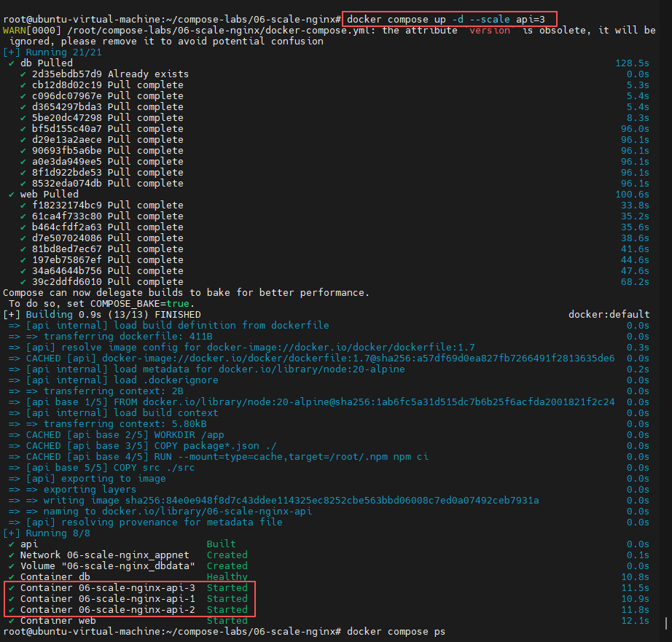The height and width of the screenshot is (642, 672).
Task: Click 'naming to docker.io/library/06-scale-nginx-api' line
Action: point(177,512)
